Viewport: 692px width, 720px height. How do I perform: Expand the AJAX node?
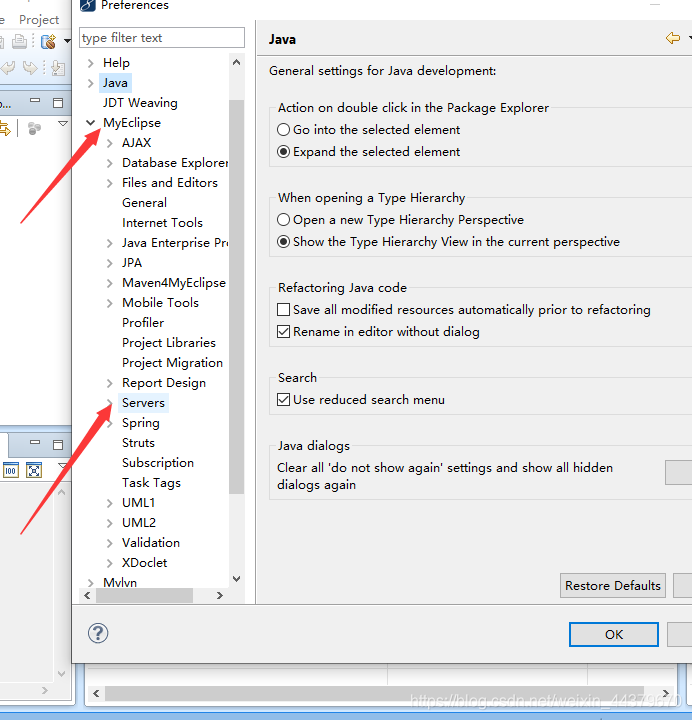pyautogui.click(x=109, y=143)
